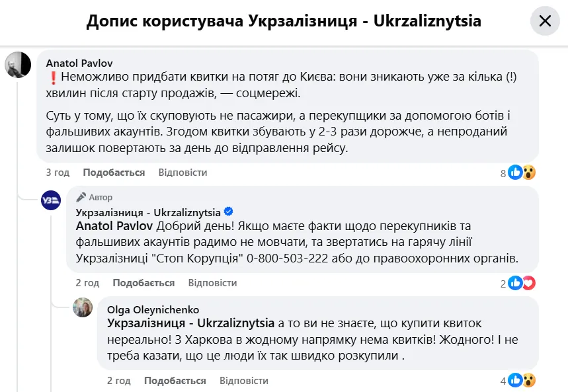The width and height of the screenshot is (568, 392).
Task: Close the Ukrzaliznytsia post dialog
Action: [x=545, y=21]
